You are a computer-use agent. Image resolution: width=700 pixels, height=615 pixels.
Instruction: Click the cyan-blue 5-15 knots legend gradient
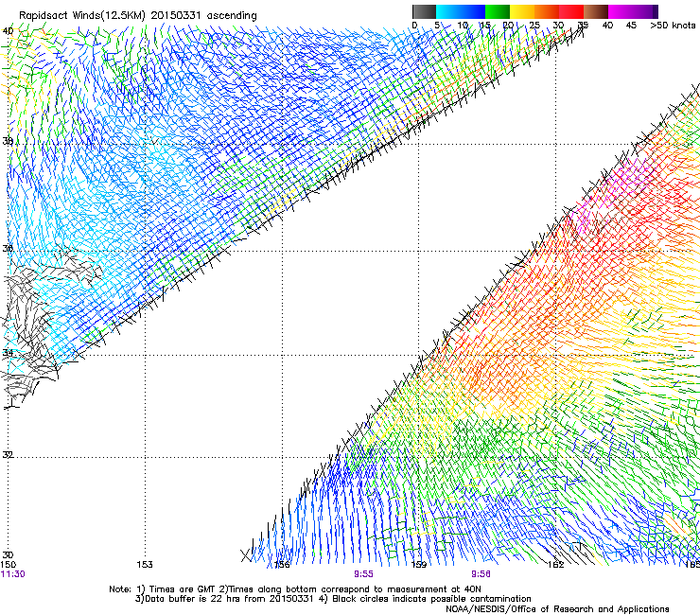tap(461, 11)
